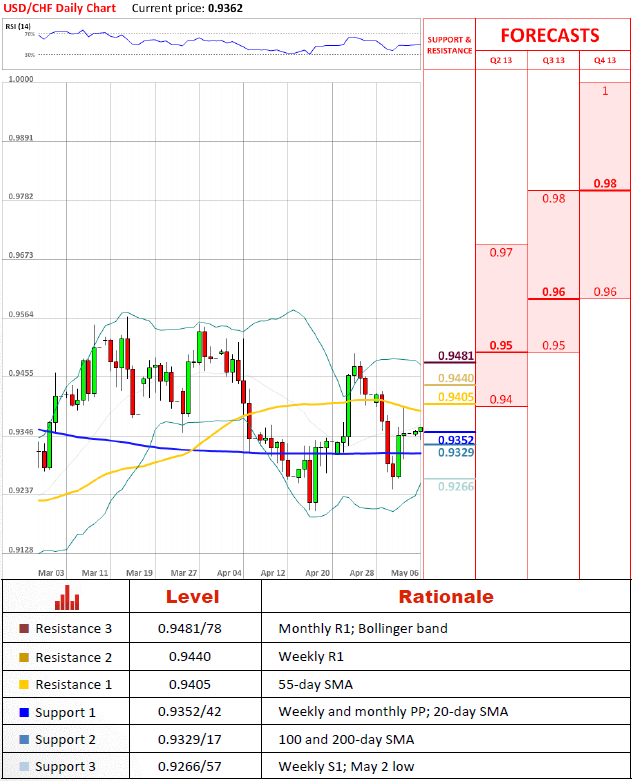Click the Support 3 light blue swatch
Viewport: 633px width, 781px height.
coord(24,767)
